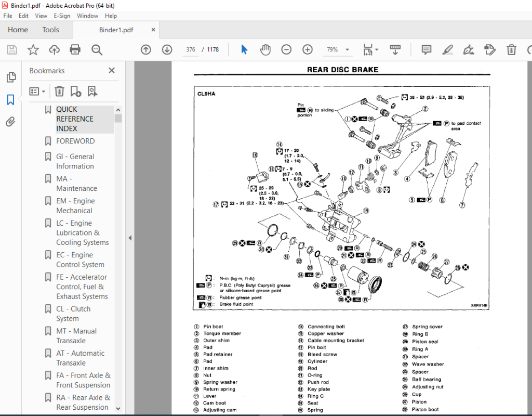
Task: Open the Edit menu
Action: pos(23,16)
